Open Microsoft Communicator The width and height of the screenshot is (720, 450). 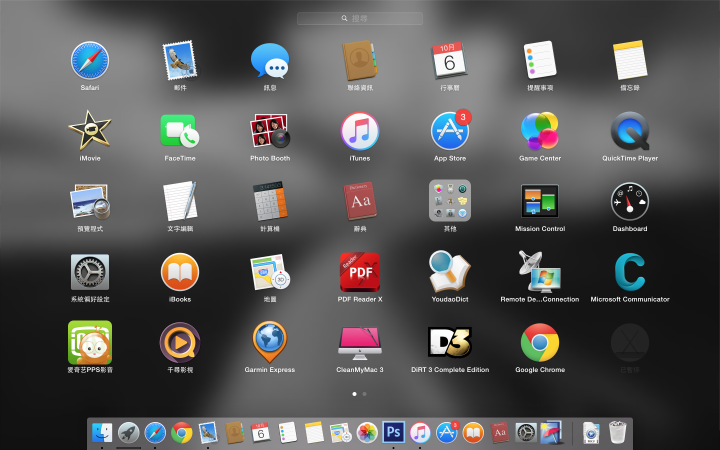630,272
